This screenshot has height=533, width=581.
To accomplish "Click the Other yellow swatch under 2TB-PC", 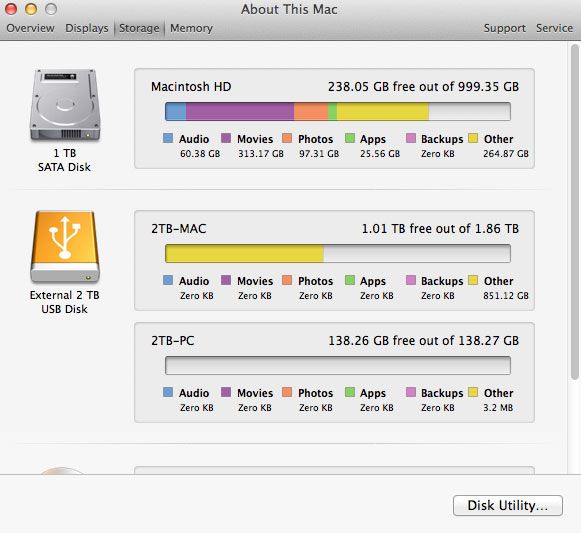I will [x=473, y=392].
